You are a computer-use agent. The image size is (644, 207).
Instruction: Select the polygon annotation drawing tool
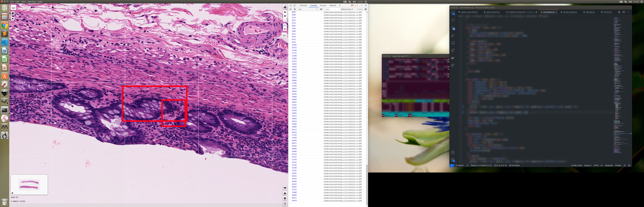[285, 12]
